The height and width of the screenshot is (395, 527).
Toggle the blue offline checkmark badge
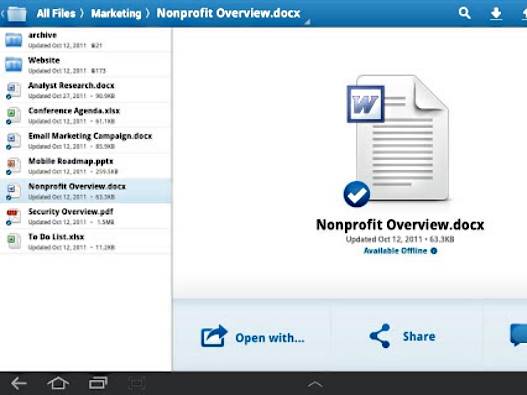pos(357,194)
